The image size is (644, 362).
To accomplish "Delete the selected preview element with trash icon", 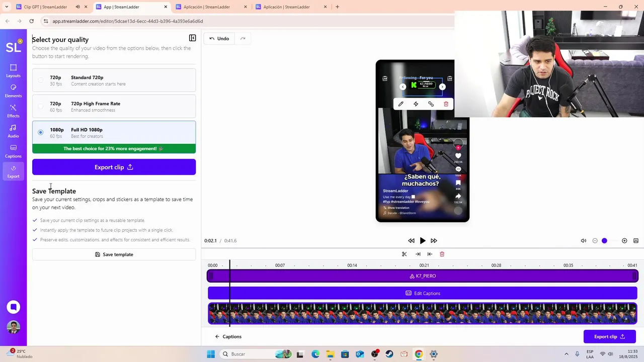I will (x=446, y=104).
